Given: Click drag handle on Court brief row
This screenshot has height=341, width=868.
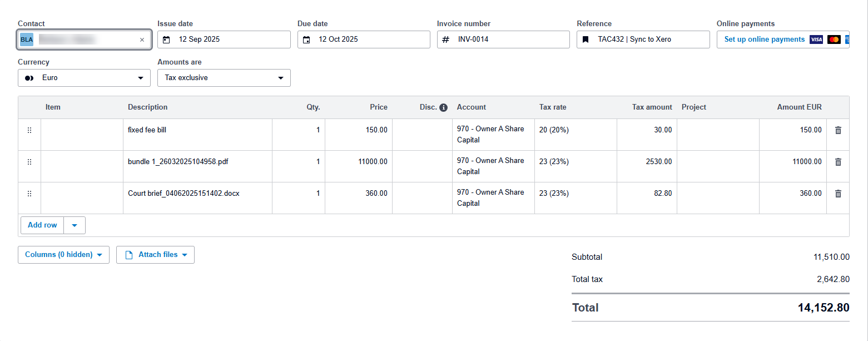Looking at the screenshot, I should [29, 194].
